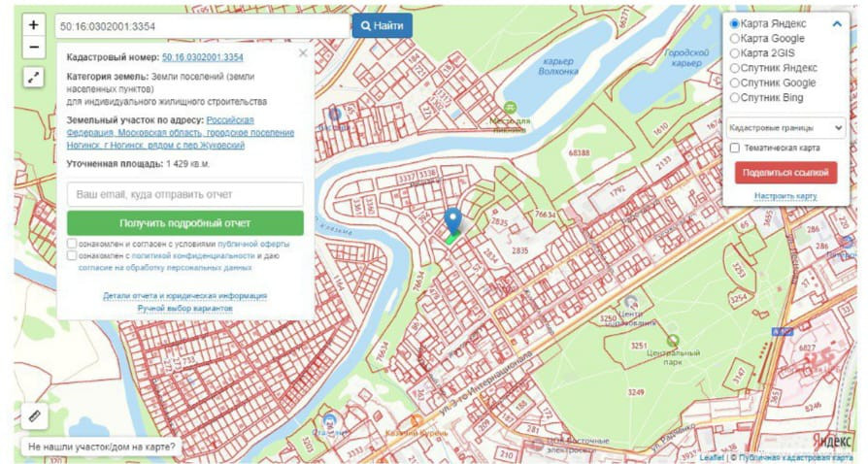Image resolution: width=868 pixels, height=464 pixels.
Task: Click the Leaflet attribution link
Action: tap(712, 457)
